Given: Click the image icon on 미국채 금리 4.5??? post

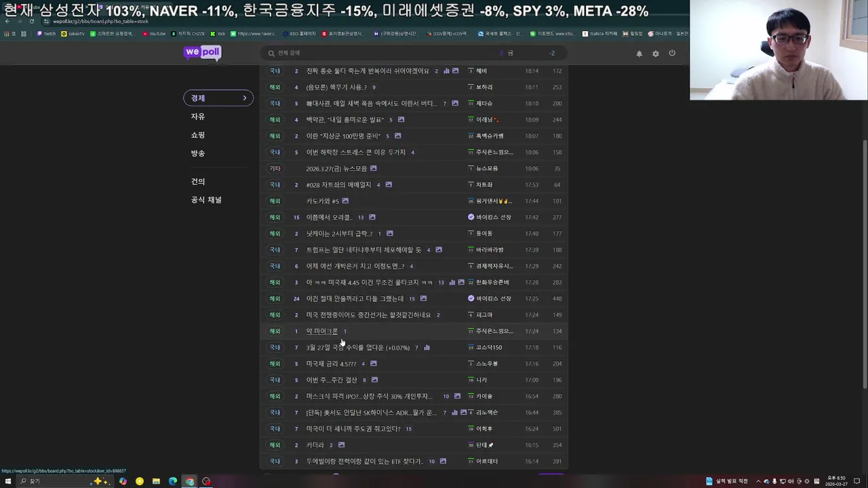Looking at the screenshot, I should (x=373, y=363).
